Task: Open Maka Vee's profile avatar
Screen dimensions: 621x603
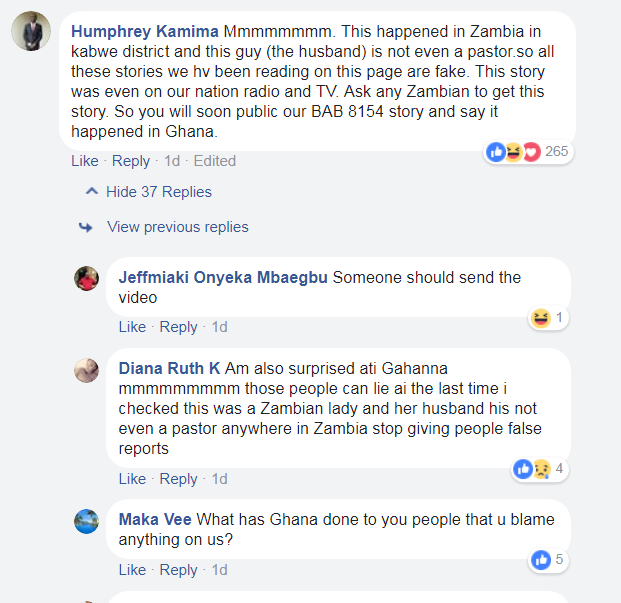Action: tap(87, 521)
